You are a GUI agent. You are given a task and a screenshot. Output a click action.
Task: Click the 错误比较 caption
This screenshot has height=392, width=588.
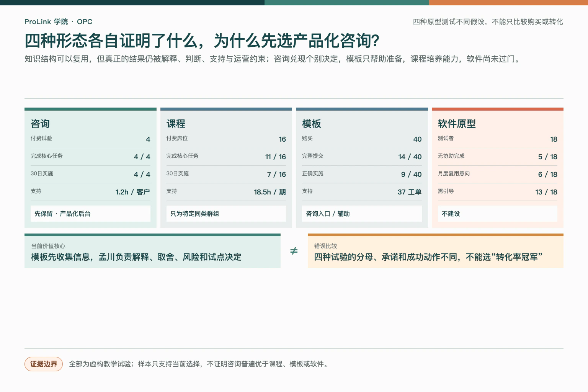coord(326,246)
